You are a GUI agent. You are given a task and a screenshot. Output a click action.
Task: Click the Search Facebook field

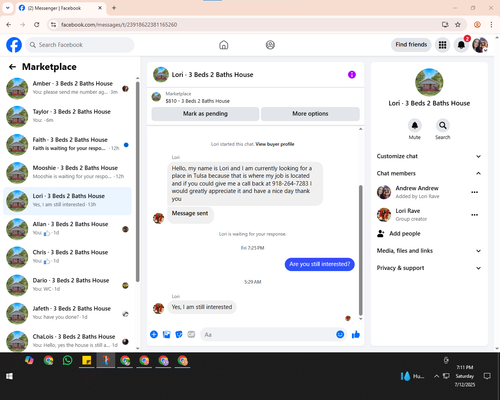80,45
